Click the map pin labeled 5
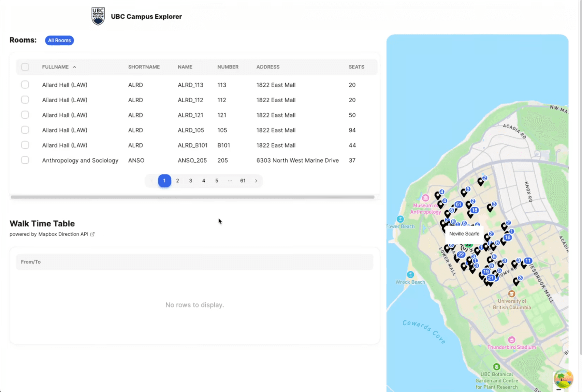Image resolution: width=582 pixels, height=392 pixels. tap(464, 193)
